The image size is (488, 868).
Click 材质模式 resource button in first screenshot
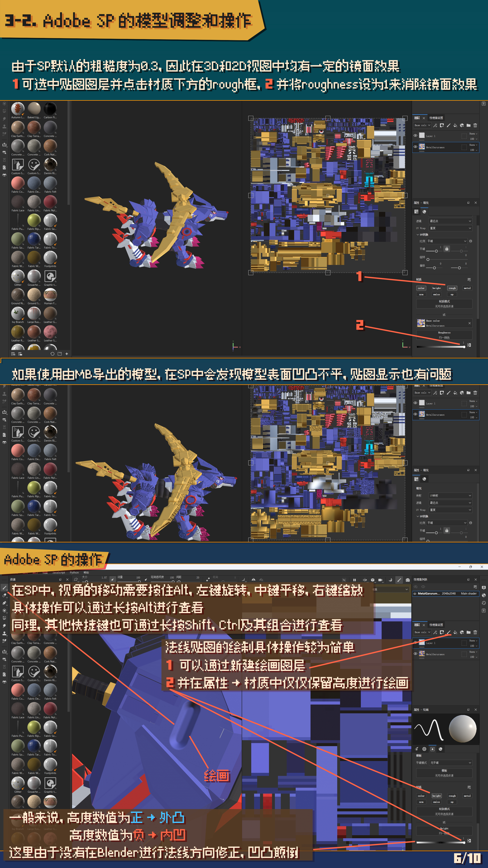coord(444,304)
